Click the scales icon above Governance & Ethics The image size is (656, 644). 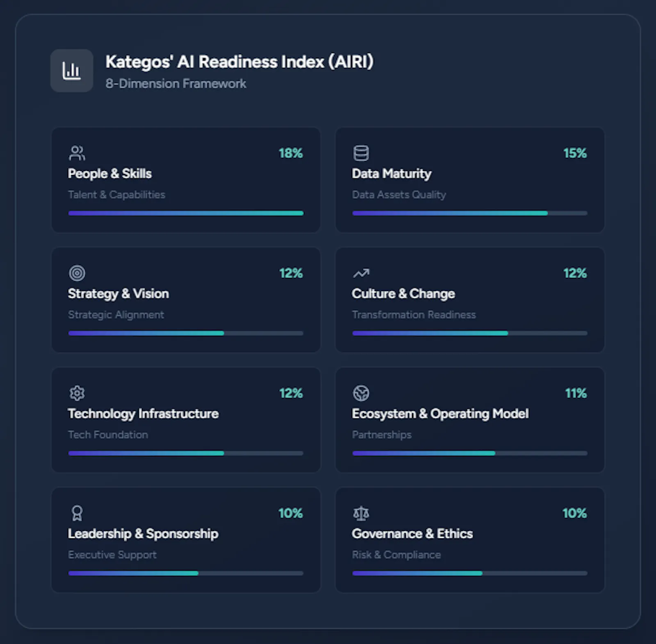point(361,513)
